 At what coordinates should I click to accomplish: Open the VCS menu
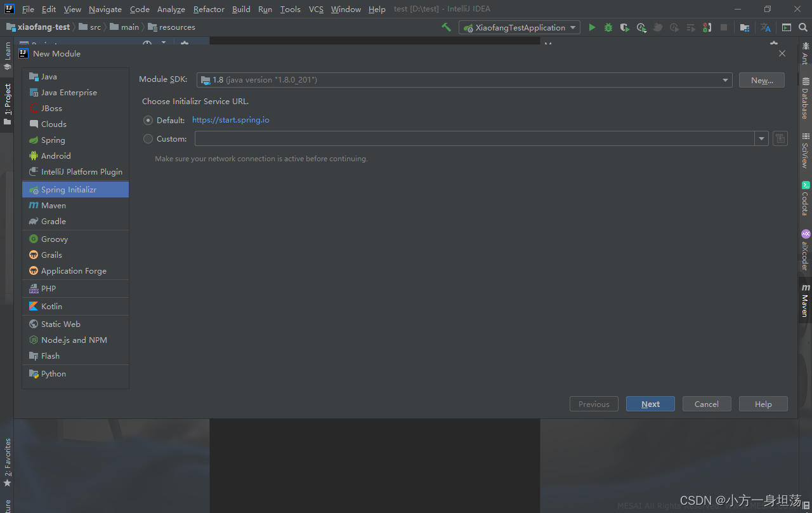[x=316, y=9]
